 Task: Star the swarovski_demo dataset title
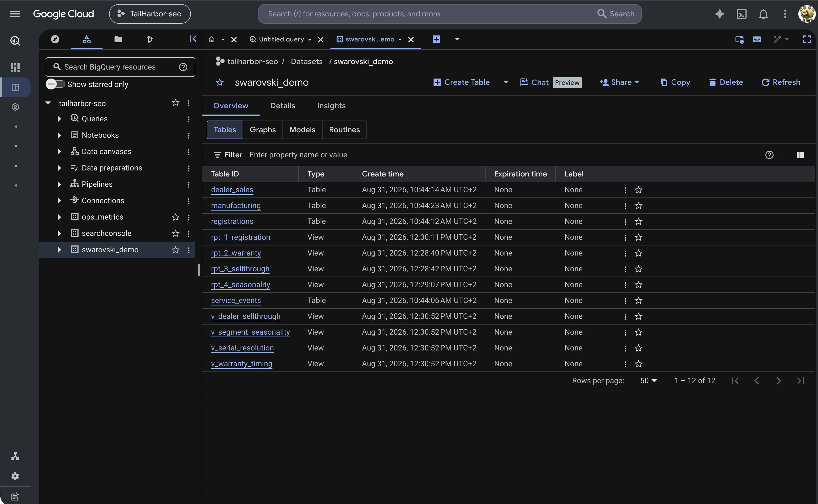click(x=219, y=82)
